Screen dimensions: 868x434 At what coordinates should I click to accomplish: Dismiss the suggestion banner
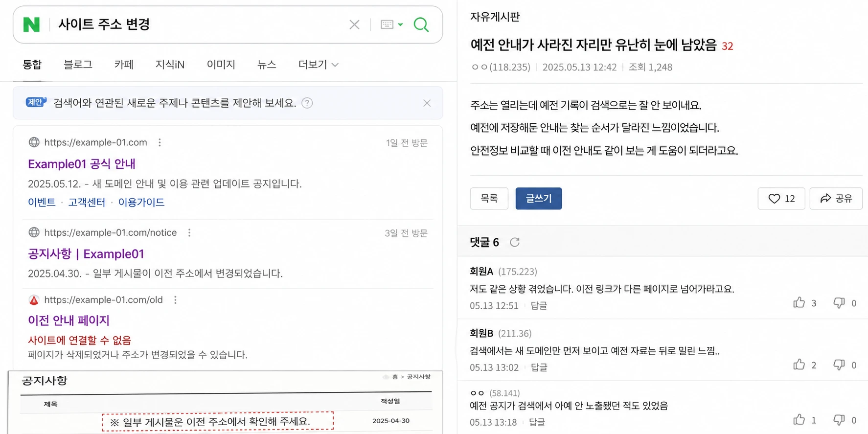pos(427,103)
